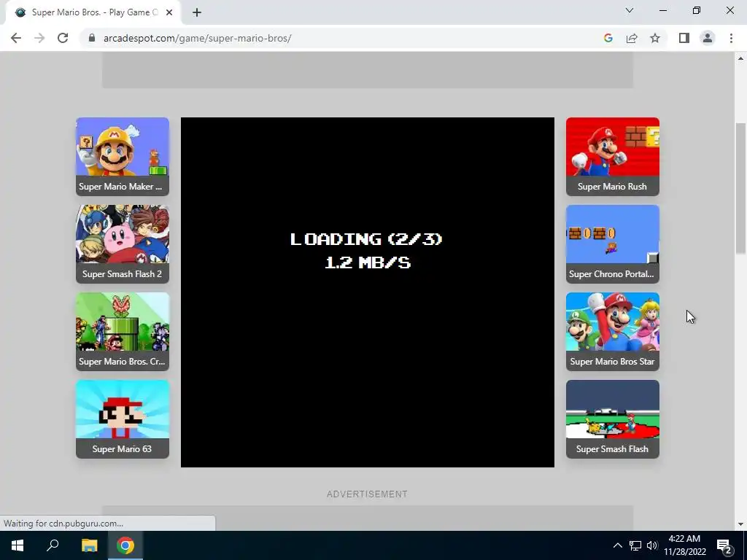Click the browser forward arrow
Viewport: 747px width, 560px height.
[39, 38]
